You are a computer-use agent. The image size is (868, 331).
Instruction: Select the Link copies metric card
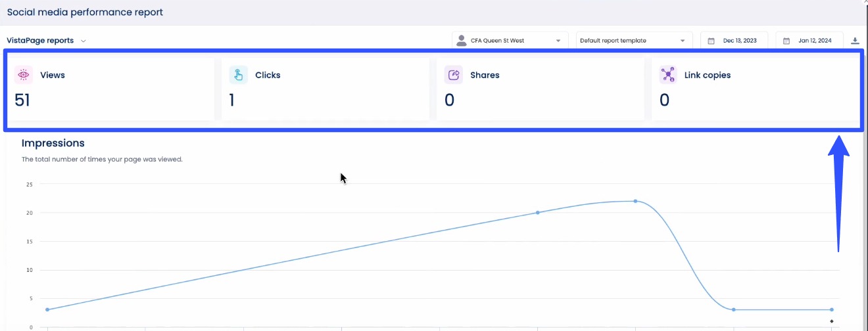pyautogui.click(x=755, y=89)
